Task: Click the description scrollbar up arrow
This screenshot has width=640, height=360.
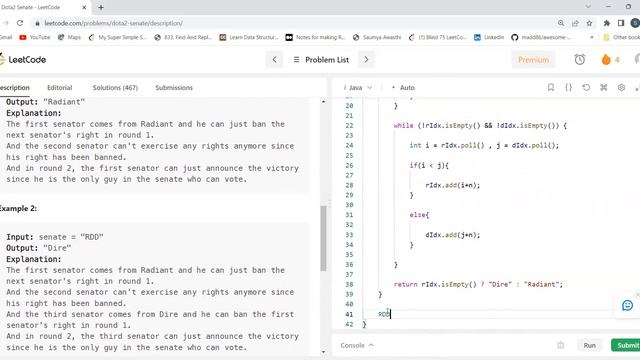Action: [324, 101]
